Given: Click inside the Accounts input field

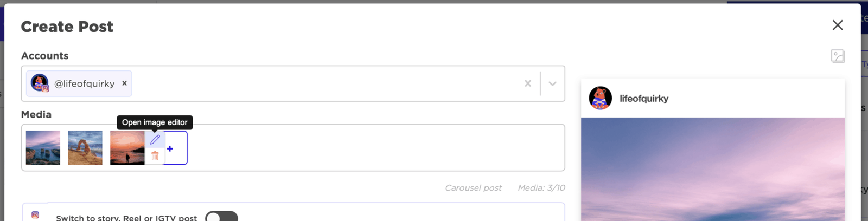Looking at the screenshot, I should [x=325, y=83].
